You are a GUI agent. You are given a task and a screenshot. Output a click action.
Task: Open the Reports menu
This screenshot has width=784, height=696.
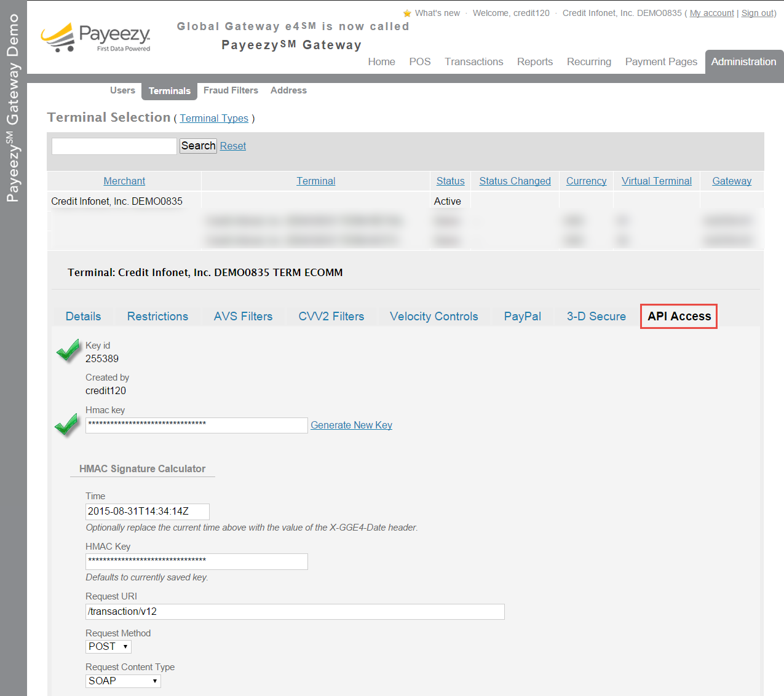click(x=534, y=61)
